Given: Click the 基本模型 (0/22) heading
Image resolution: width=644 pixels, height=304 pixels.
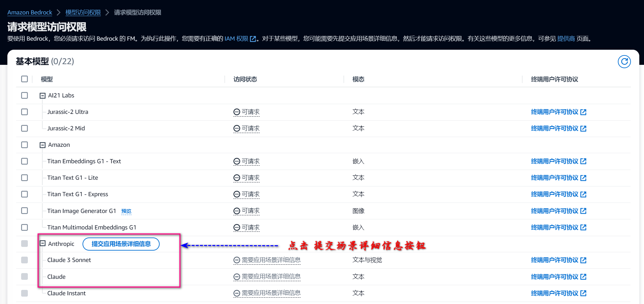Looking at the screenshot, I should click(x=45, y=61).
